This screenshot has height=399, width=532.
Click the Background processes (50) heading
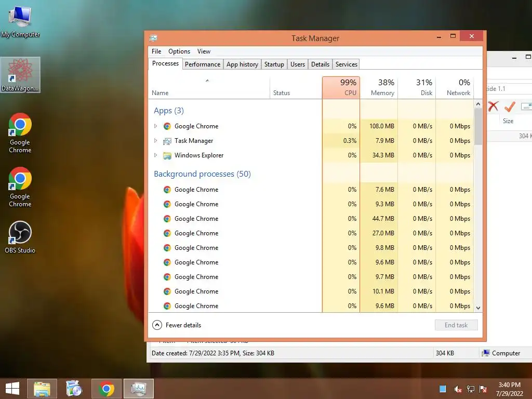[x=202, y=174]
